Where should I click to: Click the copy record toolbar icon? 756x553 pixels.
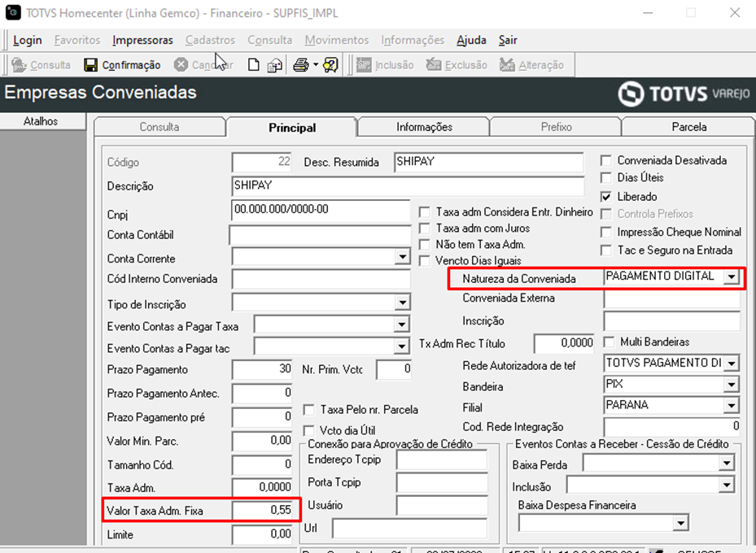[275, 64]
